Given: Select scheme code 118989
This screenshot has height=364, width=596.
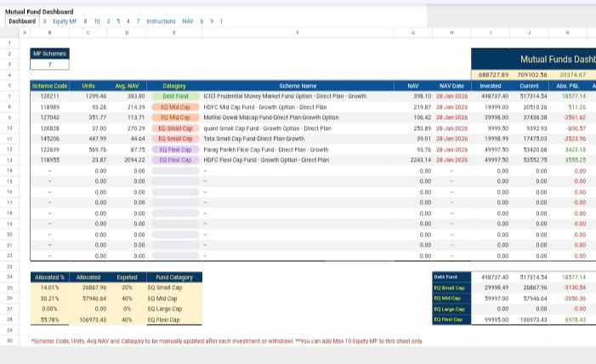Looking at the screenshot, I should (x=50, y=107).
